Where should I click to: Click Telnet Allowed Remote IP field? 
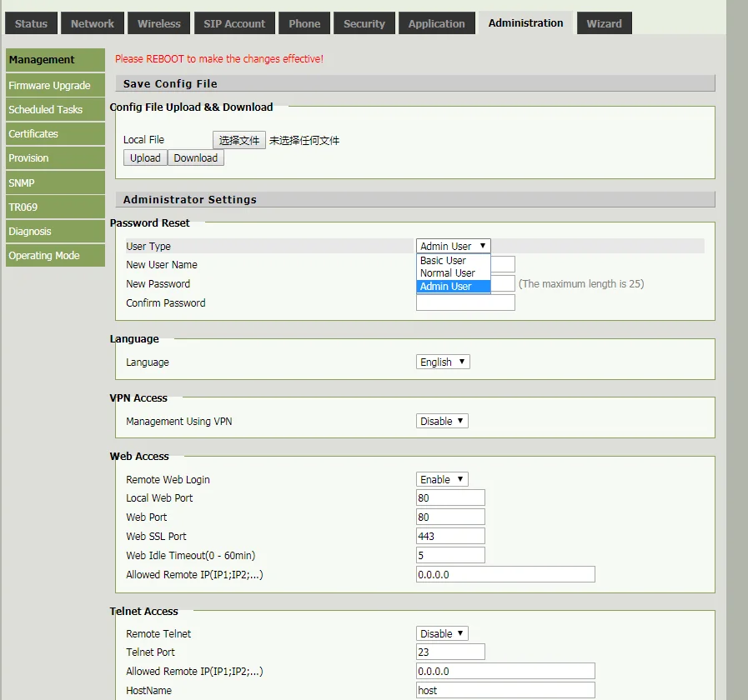pos(505,671)
